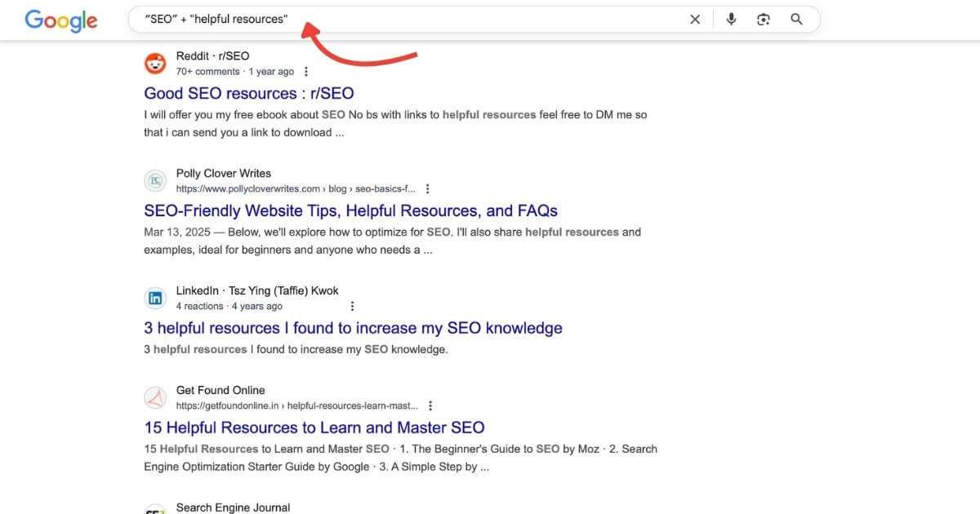Click into the Google search query field
This screenshot has height=514, width=980.
(408, 20)
